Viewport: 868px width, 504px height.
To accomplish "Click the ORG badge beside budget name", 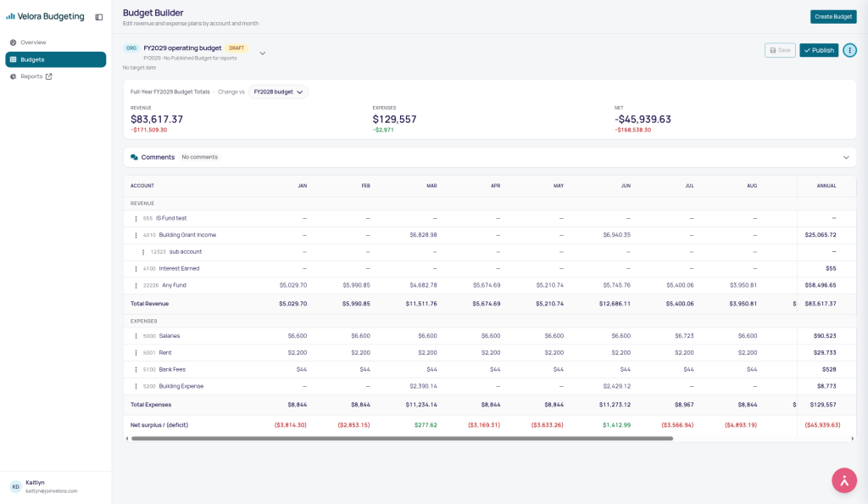I will pyautogui.click(x=131, y=48).
